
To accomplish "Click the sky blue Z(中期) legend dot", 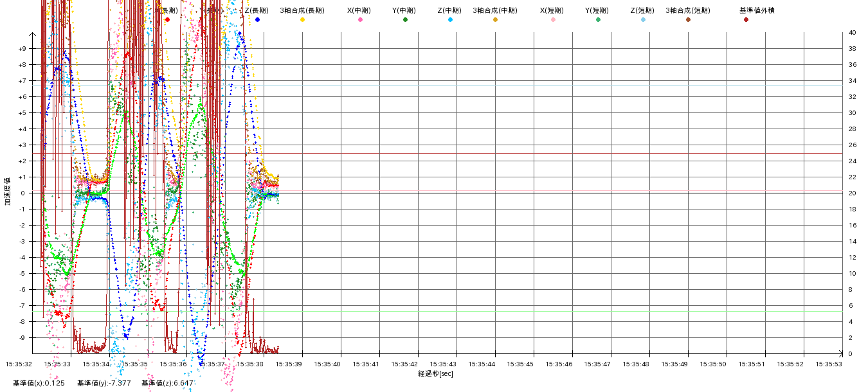I will tap(450, 20).
